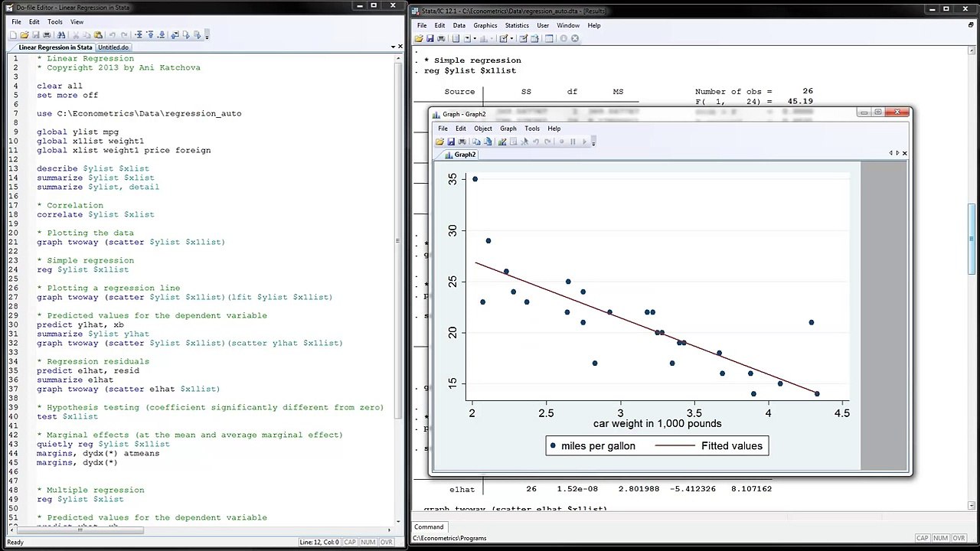This screenshot has height=551, width=980.
Task: Open Do-file Editor Edit menu
Action: coord(34,22)
